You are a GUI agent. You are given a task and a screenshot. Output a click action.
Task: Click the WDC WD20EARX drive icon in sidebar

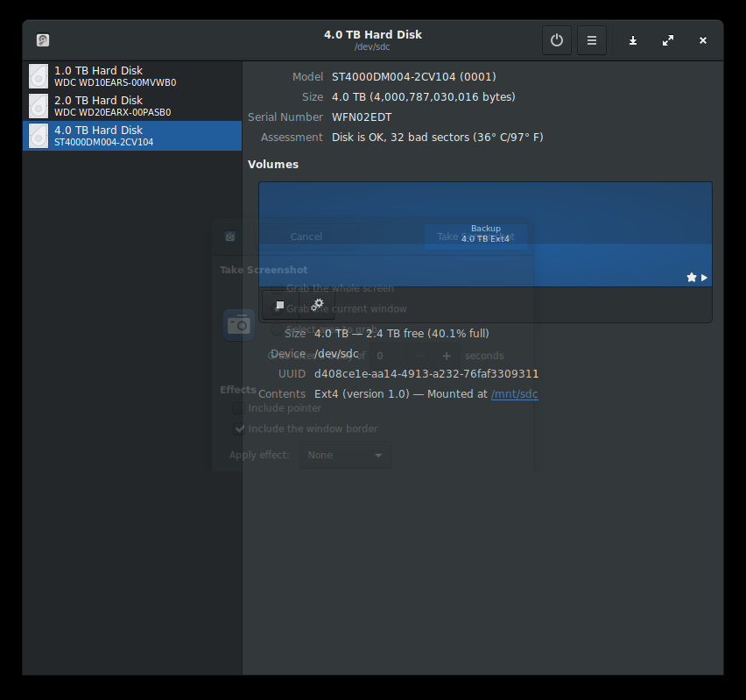click(38, 106)
